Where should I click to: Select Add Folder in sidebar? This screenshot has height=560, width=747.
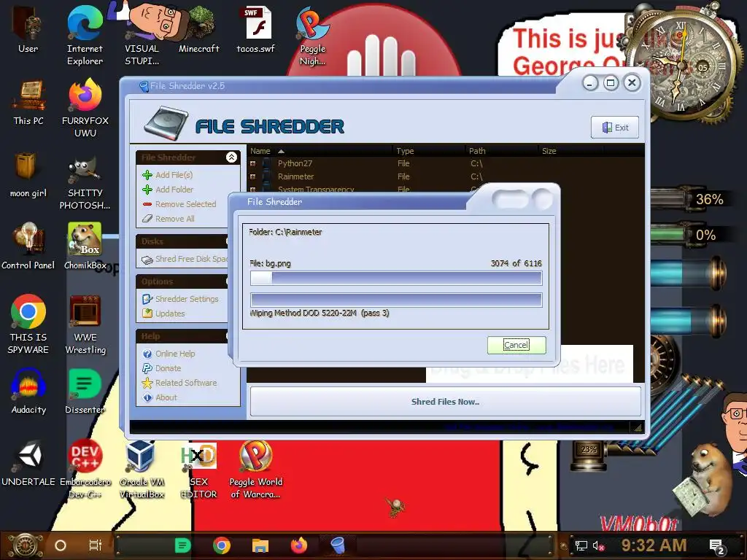click(168, 190)
